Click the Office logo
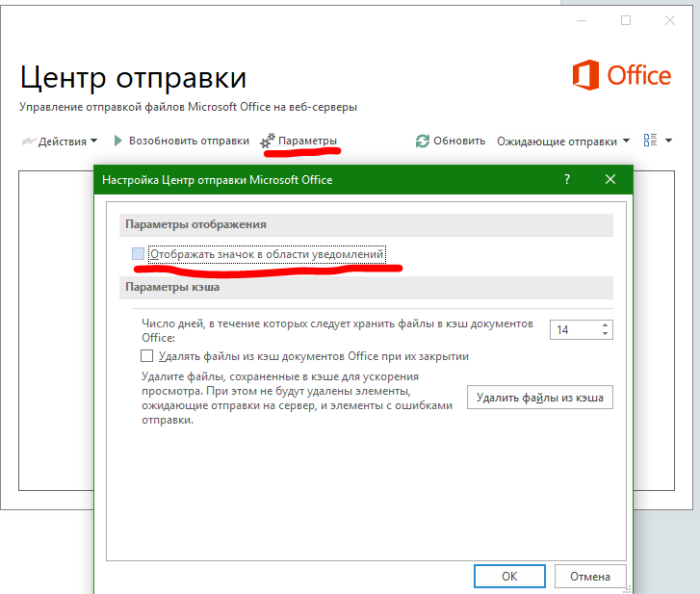700x594 pixels. coord(622,75)
